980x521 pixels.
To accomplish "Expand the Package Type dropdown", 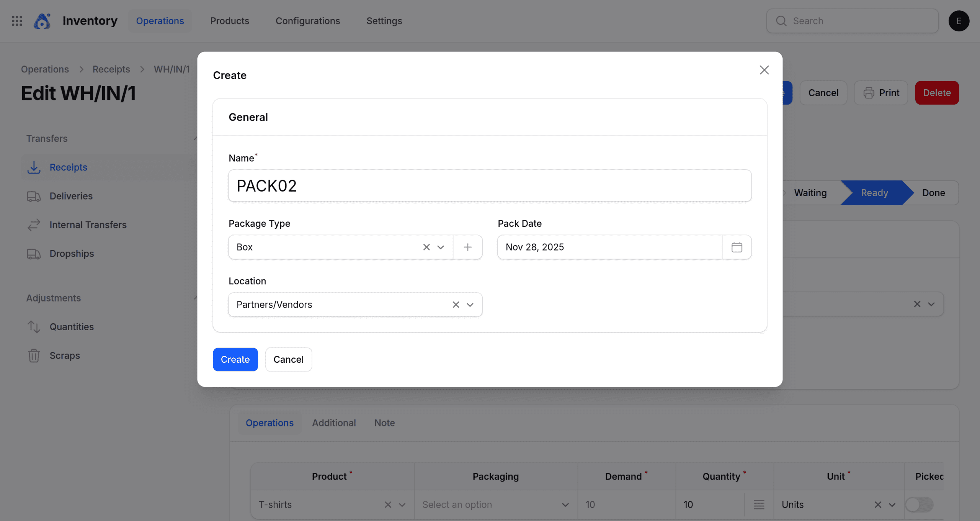I will click(441, 247).
